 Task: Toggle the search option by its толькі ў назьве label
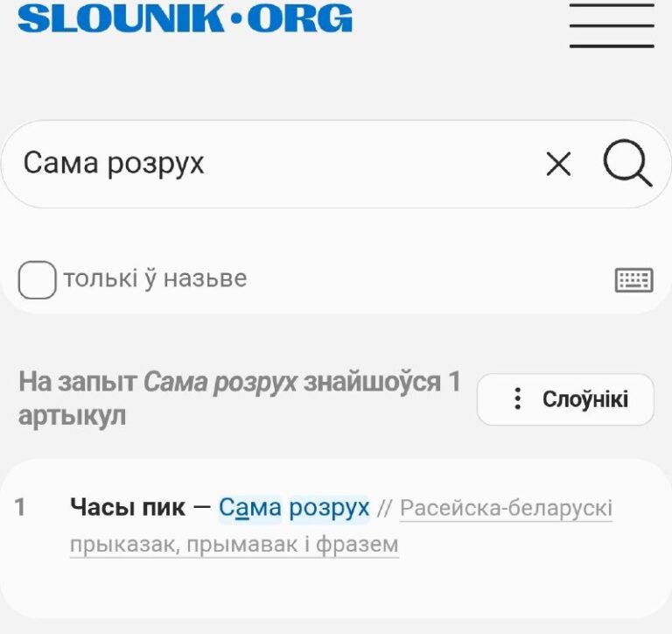(155, 279)
